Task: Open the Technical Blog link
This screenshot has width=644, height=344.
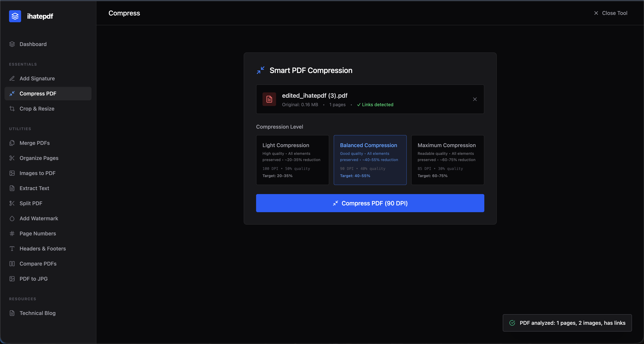Action: pos(37,313)
